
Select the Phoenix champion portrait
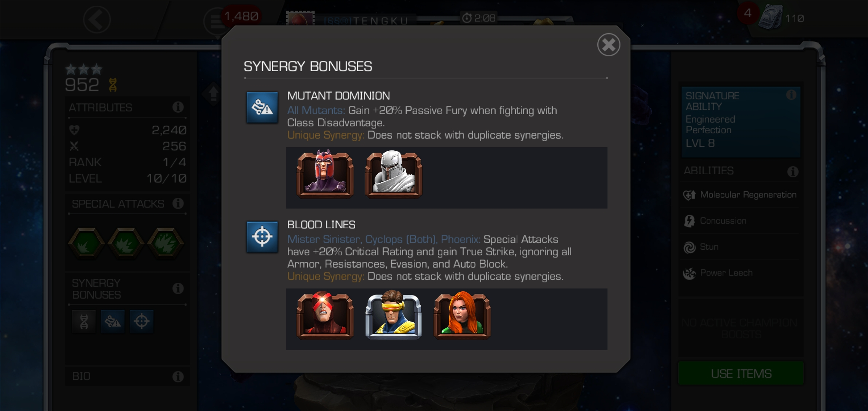coord(462,315)
